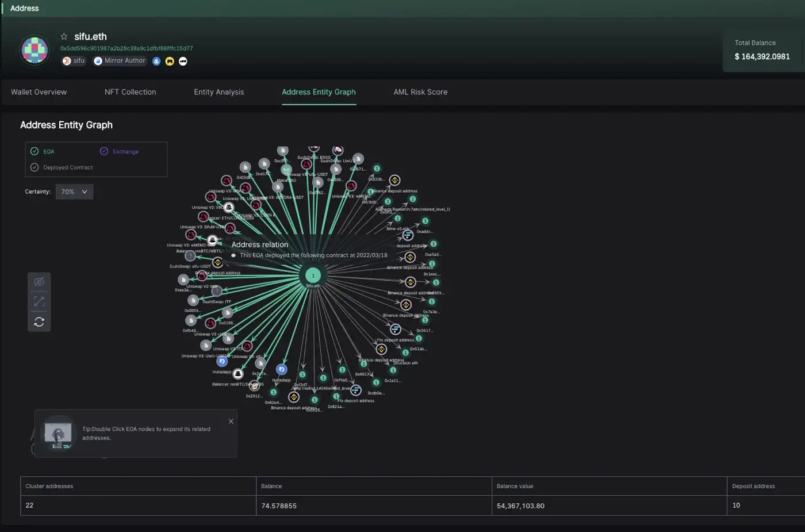Viewport: 805px width, 532px height.
Task: Select the Sifuvision.eth node
Action: pyautogui.click(x=405, y=353)
